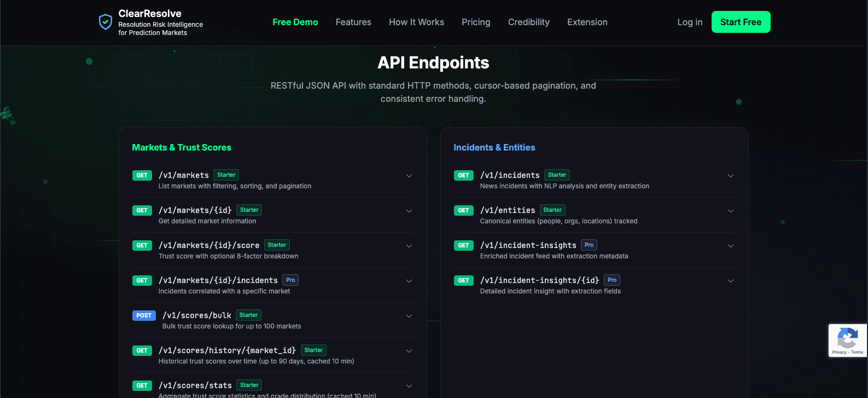This screenshot has height=398, width=868.
Task: Expand the /v1/markets/{id} endpoint details
Action: pos(409,211)
